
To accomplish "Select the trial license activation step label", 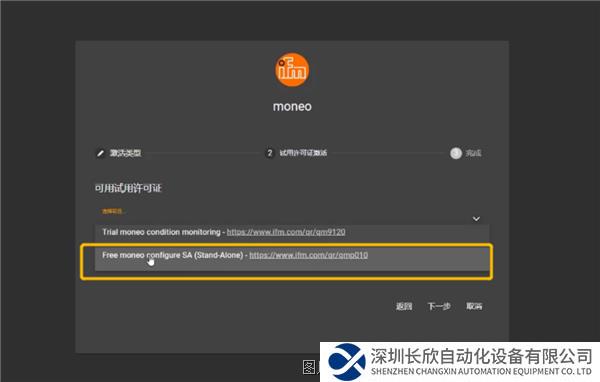I will tap(303, 153).
